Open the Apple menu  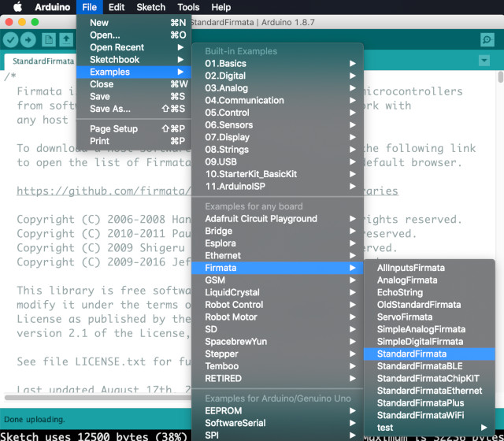[x=17, y=7]
